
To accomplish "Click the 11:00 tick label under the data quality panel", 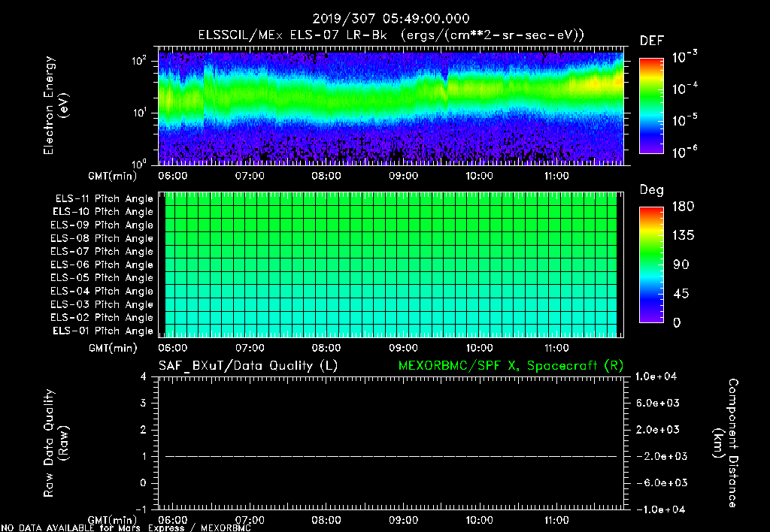I will [x=557, y=520].
